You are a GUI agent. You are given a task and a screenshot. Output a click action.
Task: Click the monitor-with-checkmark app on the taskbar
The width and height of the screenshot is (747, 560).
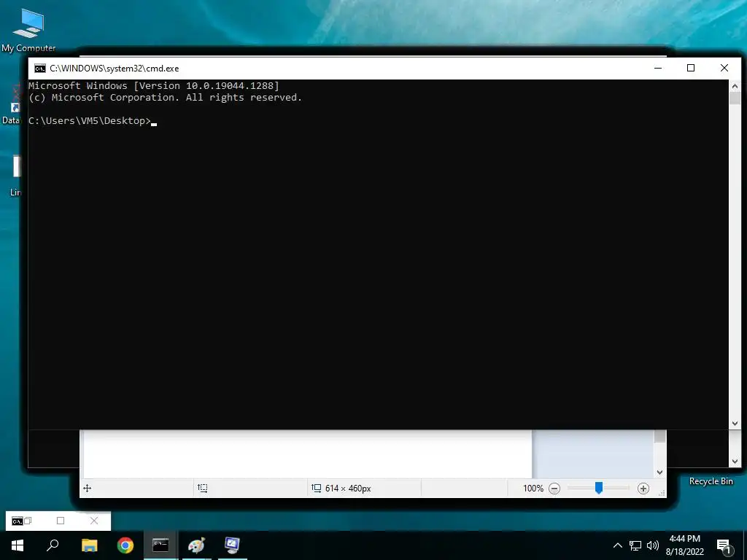(x=232, y=545)
